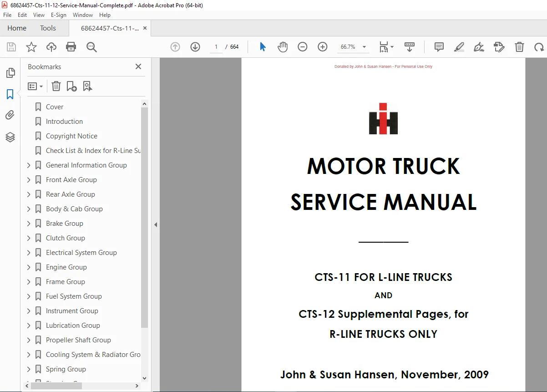This screenshot has width=547, height=392.
Task: Open Check List & Index bookmark
Action: pos(93,151)
